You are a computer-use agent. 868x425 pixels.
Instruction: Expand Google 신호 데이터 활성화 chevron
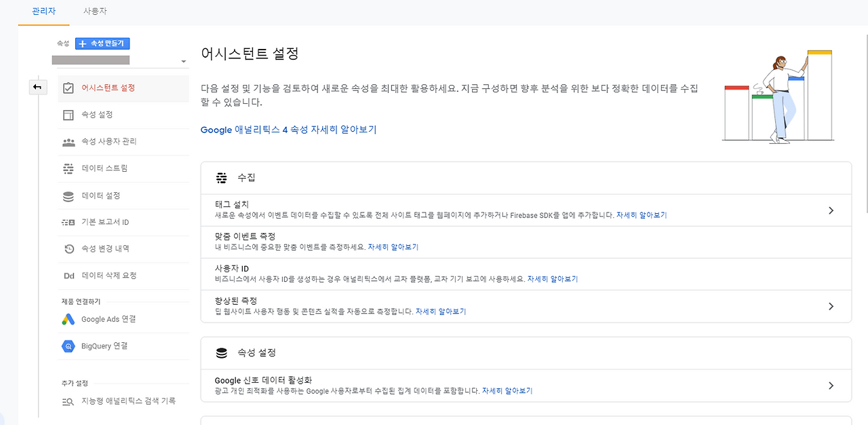click(831, 386)
